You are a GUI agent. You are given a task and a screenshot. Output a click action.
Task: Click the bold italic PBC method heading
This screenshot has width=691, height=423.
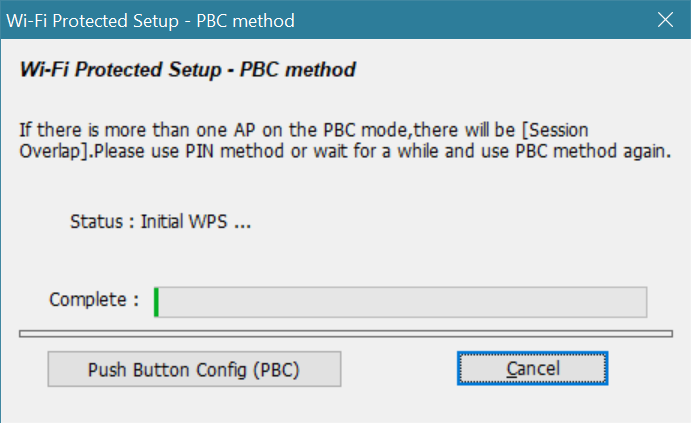tap(188, 71)
